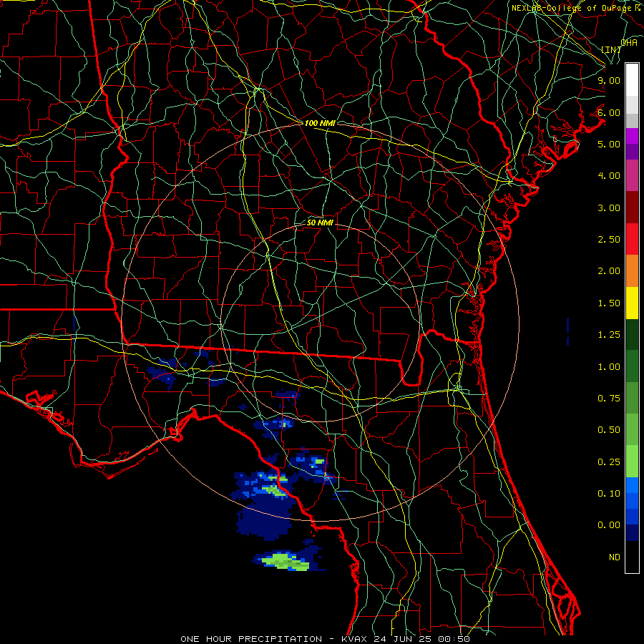Click the black ND legend block

[632, 557]
